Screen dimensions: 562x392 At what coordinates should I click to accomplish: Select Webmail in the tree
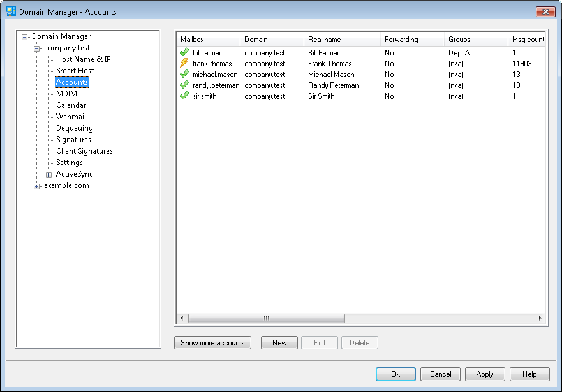coord(71,117)
